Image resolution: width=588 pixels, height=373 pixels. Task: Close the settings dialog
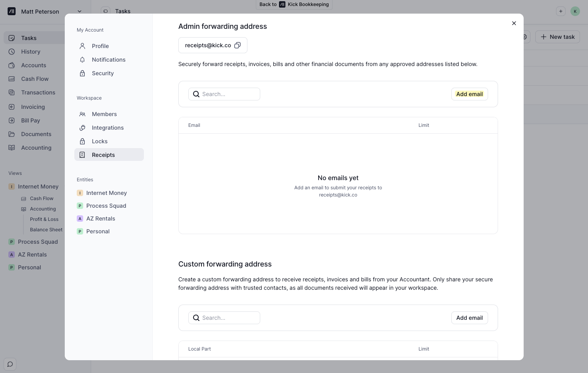tap(514, 23)
